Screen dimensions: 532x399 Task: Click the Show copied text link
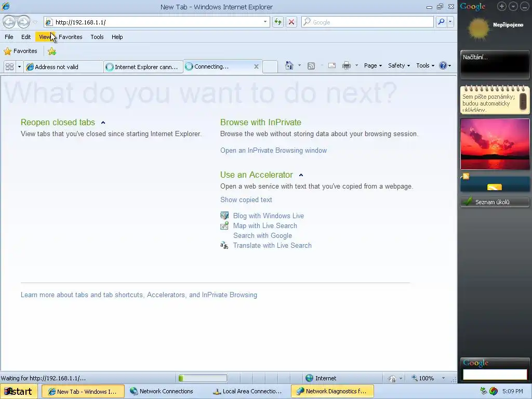tap(246, 199)
